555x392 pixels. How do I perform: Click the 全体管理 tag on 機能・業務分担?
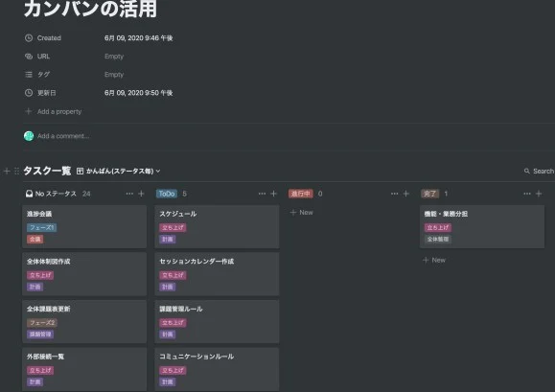click(438, 240)
